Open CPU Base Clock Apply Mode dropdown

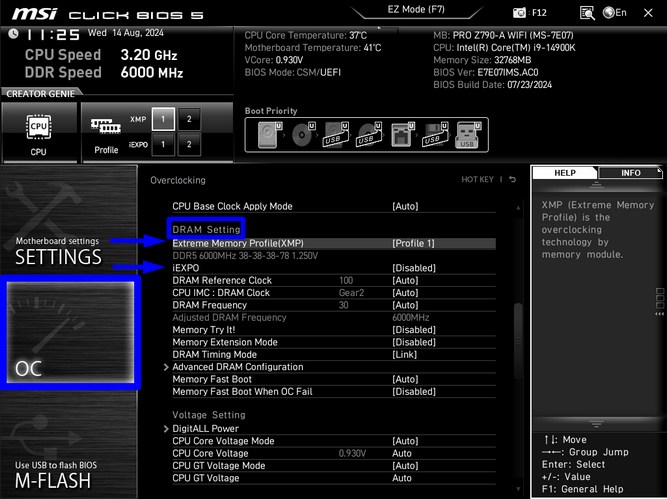405,206
